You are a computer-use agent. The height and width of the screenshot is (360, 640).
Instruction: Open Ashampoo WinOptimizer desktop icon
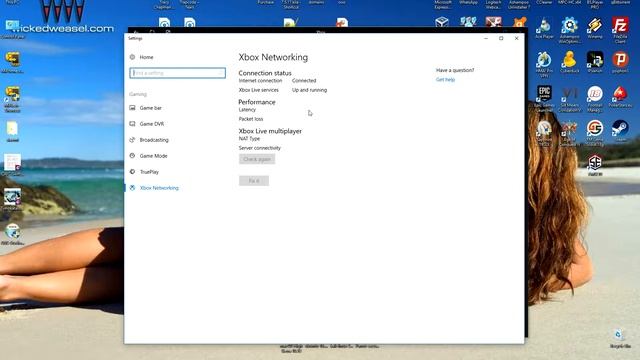569,29
